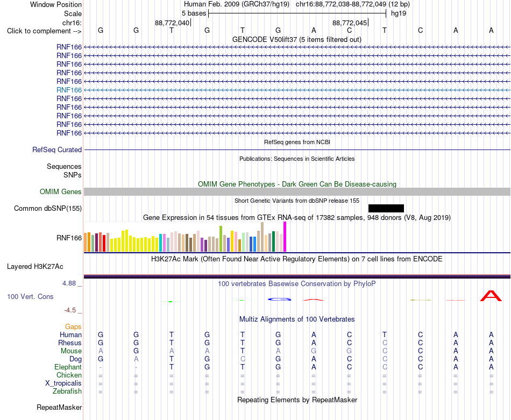Click the large red A conservation logo
Screen dimensions: 511x420
[491, 296]
